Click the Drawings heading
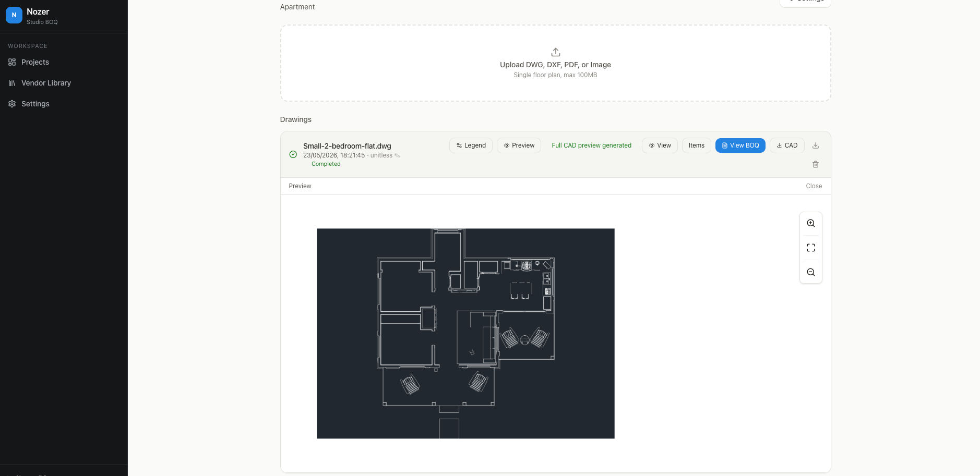980x476 pixels. coord(295,119)
